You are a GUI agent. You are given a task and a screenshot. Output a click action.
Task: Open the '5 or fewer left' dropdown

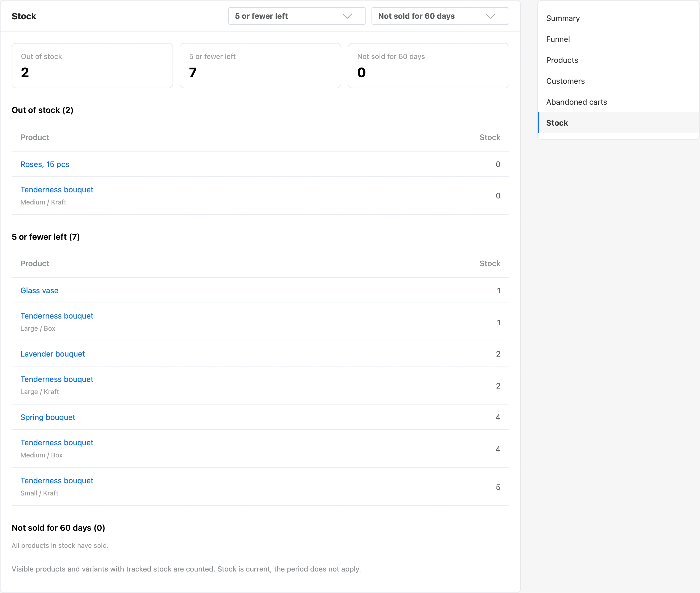(297, 16)
